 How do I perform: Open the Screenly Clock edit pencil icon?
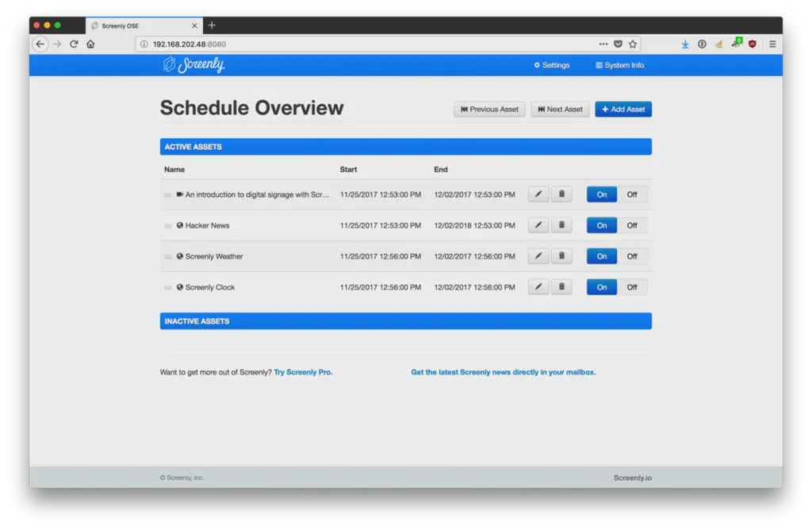(x=538, y=286)
